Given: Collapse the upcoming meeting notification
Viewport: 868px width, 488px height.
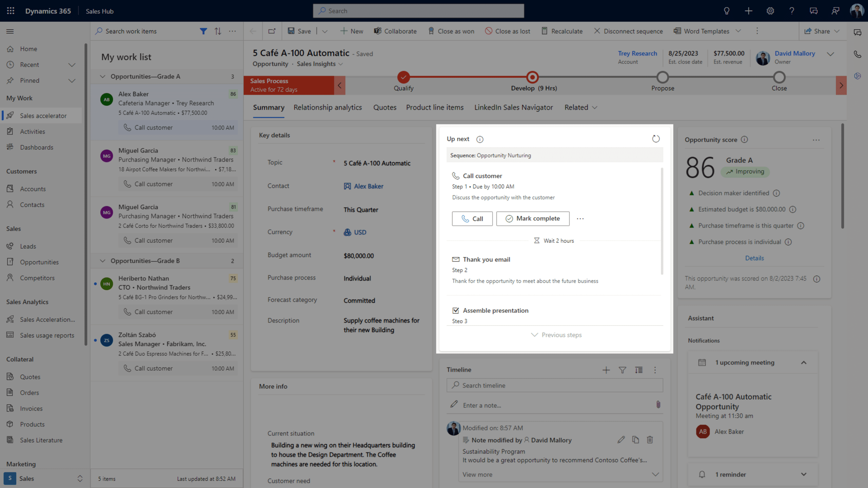Looking at the screenshot, I should [803, 363].
